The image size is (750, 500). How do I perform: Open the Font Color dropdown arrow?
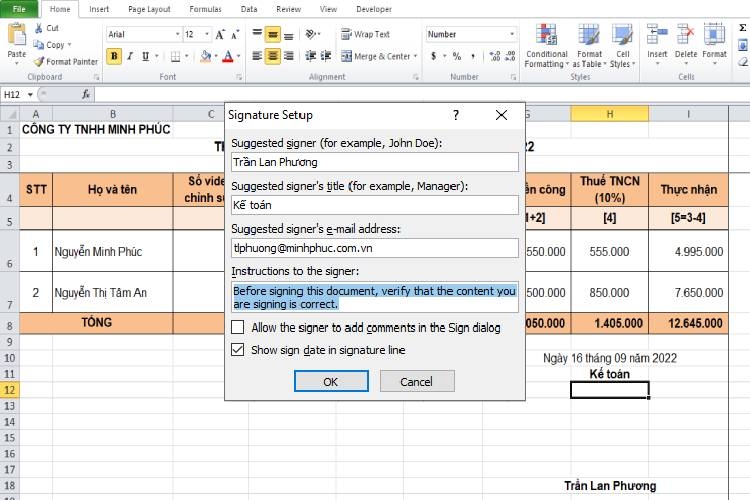coord(238,56)
